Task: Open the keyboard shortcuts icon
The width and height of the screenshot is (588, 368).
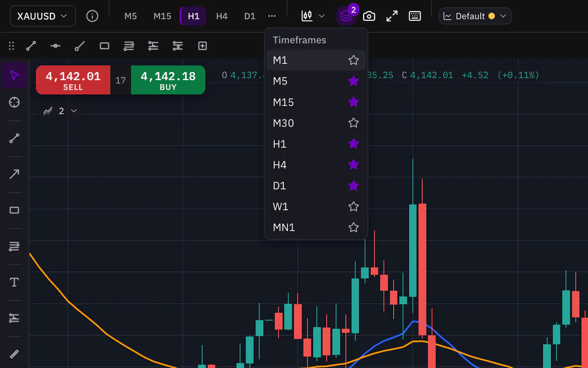Action: [415, 16]
